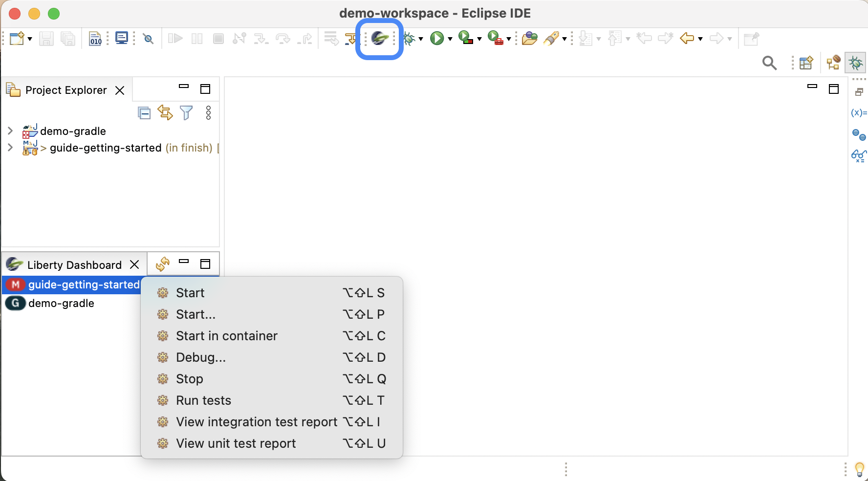Click the filter funnel icon in Project Explorer
Image resolution: width=868 pixels, height=481 pixels.
186,113
